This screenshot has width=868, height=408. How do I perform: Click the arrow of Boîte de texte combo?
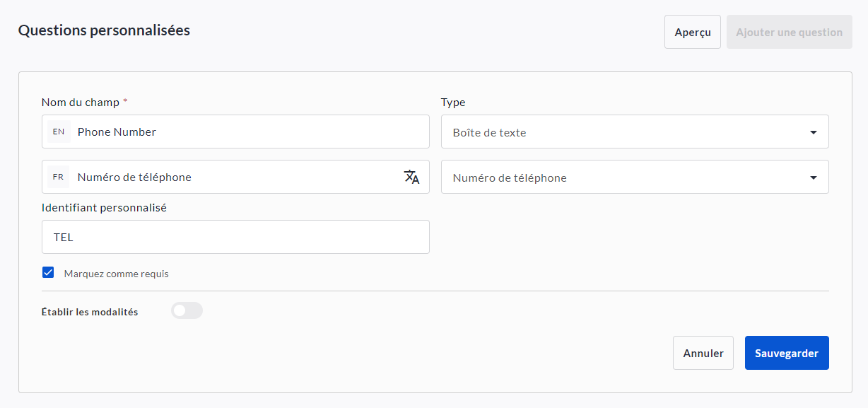pos(813,132)
